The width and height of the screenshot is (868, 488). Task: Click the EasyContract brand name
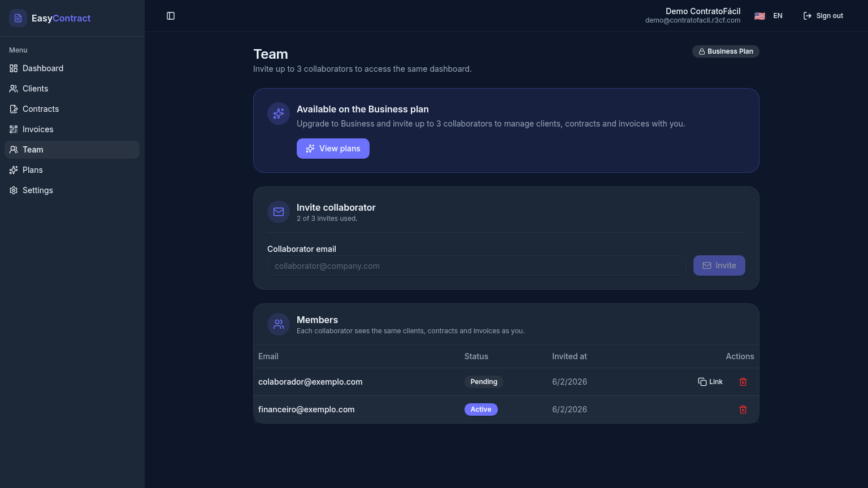click(61, 18)
